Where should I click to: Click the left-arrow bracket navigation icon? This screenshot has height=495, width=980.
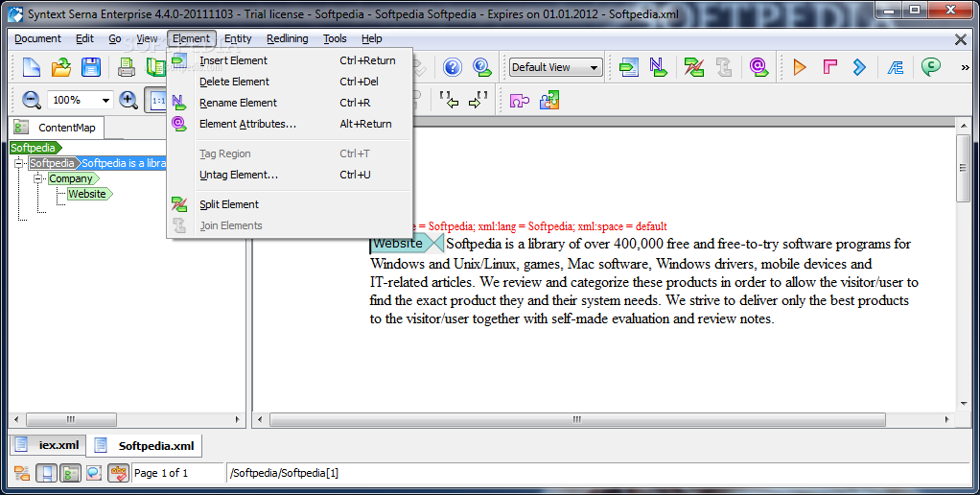point(449,100)
